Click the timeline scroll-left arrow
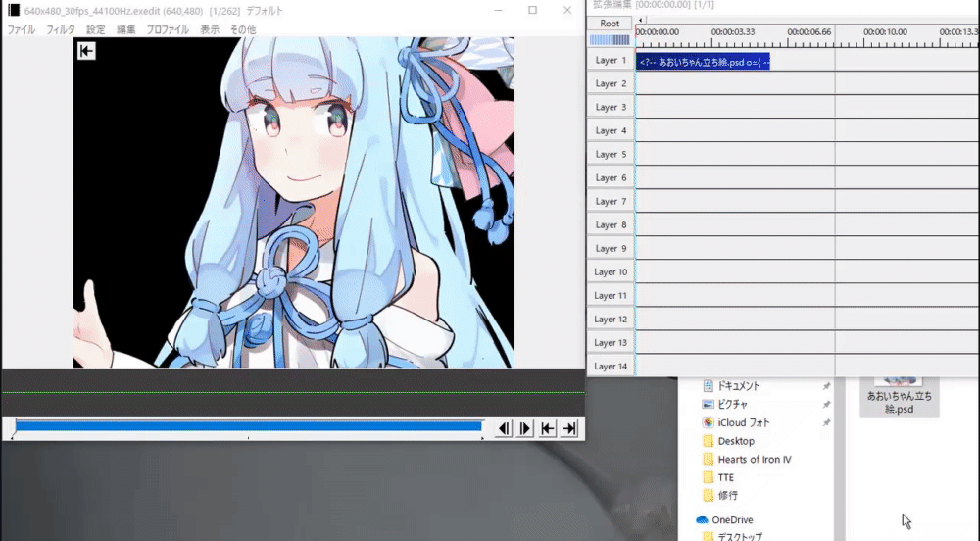This screenshot has width=980, height=541. [x=640, y=20]
